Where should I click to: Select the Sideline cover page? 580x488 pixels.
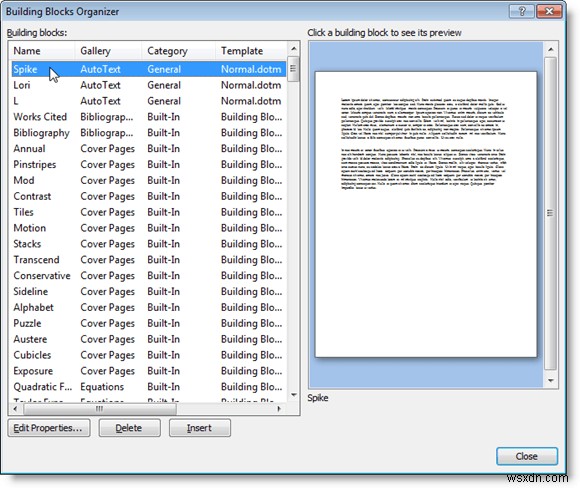[149, 292]
